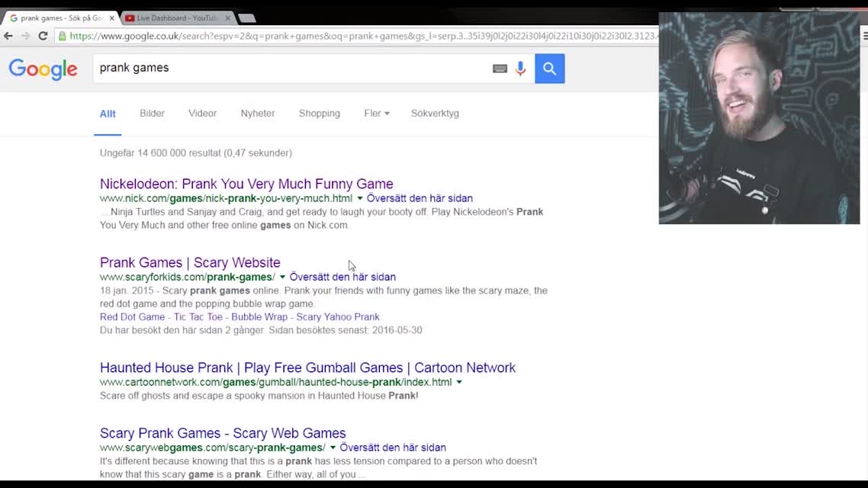Click the blue magnifier search button
Viewport: 868px width, 488px height.
[x=550, y=69]
